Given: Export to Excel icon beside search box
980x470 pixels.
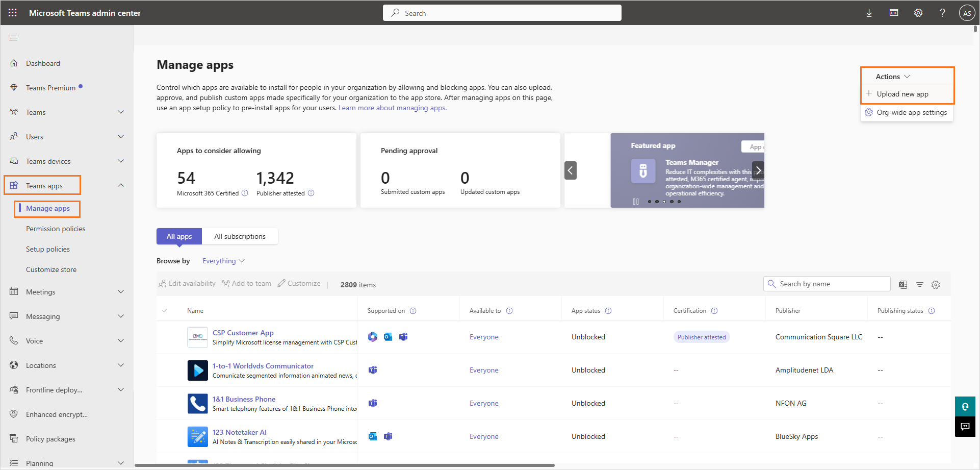Looking at the screenshot, I should coord(903,285).
